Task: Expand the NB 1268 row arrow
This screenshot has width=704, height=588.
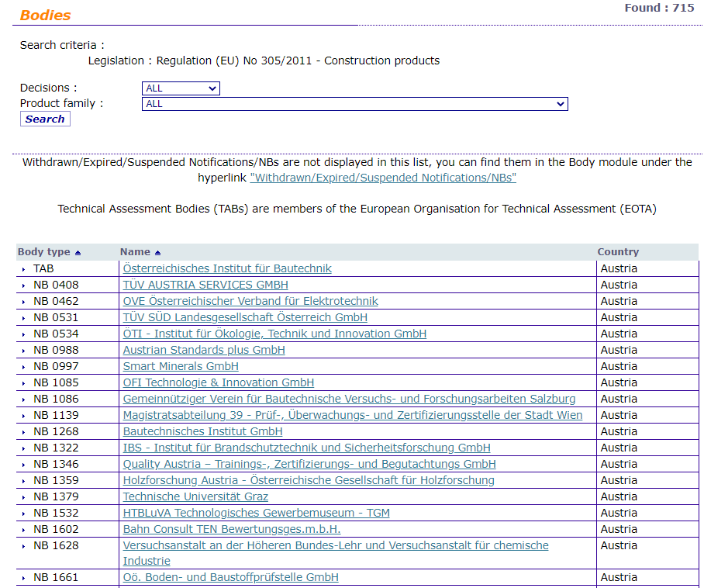Action: tap(24, 432)
